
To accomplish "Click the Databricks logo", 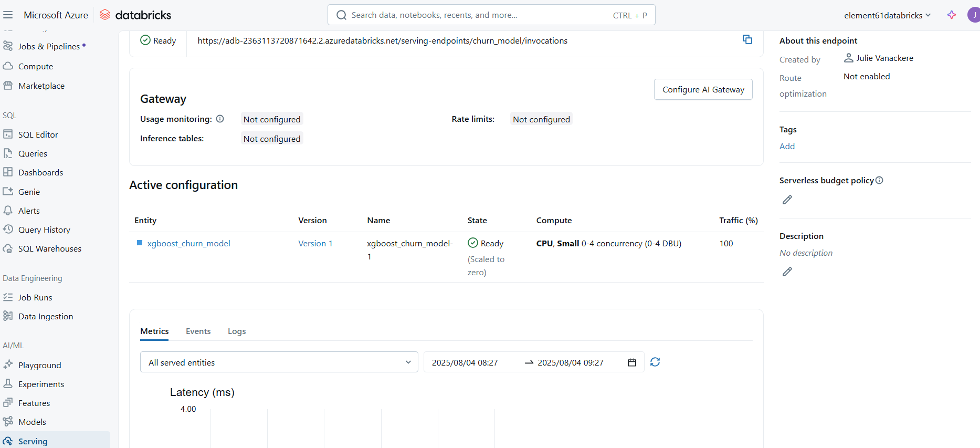I will pos(135,15).
